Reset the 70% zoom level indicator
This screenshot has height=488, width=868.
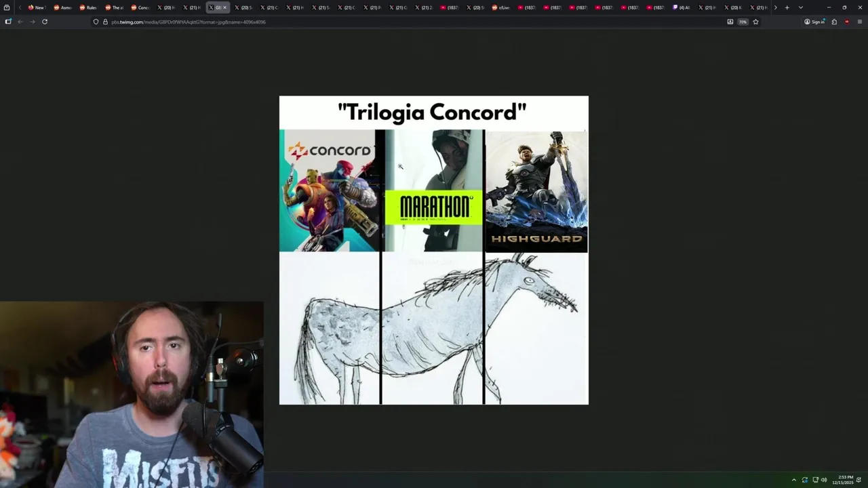[743, 22]
